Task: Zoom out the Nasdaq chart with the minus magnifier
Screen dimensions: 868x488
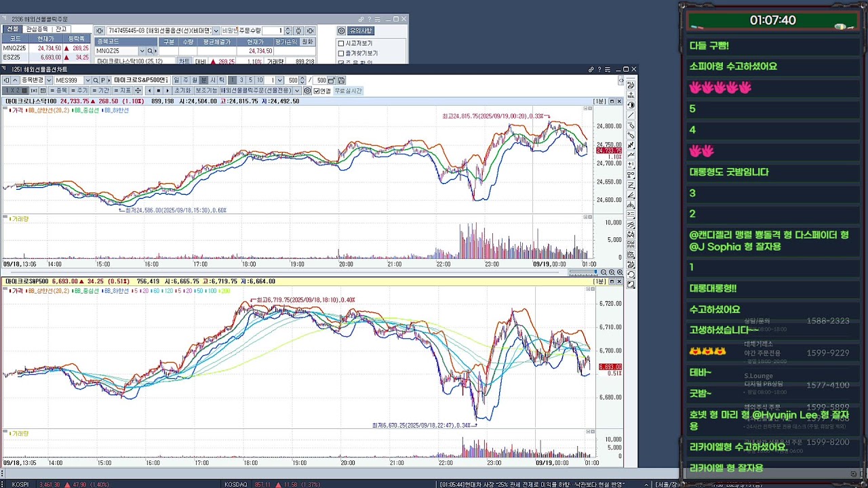Action: coord(604,272)
